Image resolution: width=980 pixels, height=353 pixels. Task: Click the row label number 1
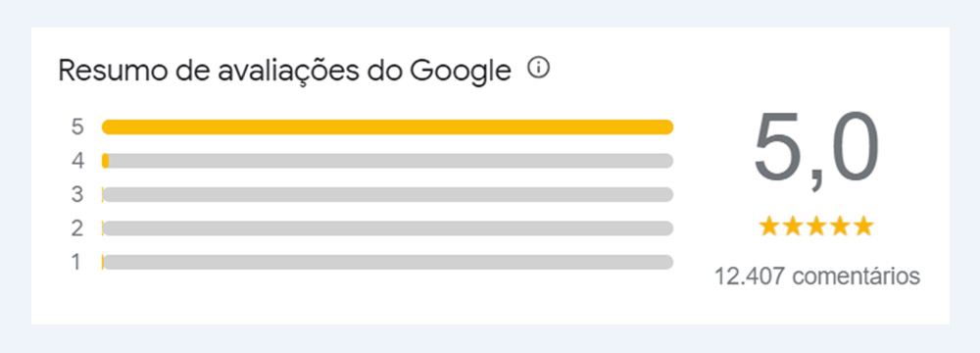coord(76,262)
